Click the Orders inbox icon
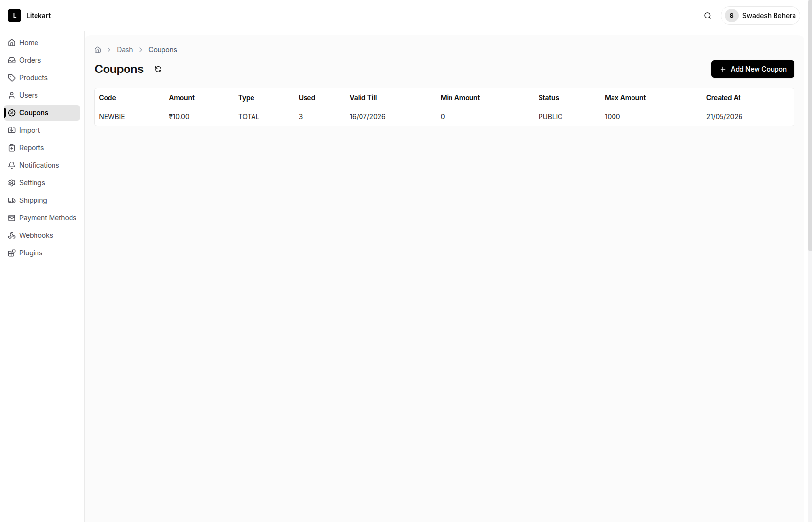Viewport: 812px width, 522px height. pos(12,60)
